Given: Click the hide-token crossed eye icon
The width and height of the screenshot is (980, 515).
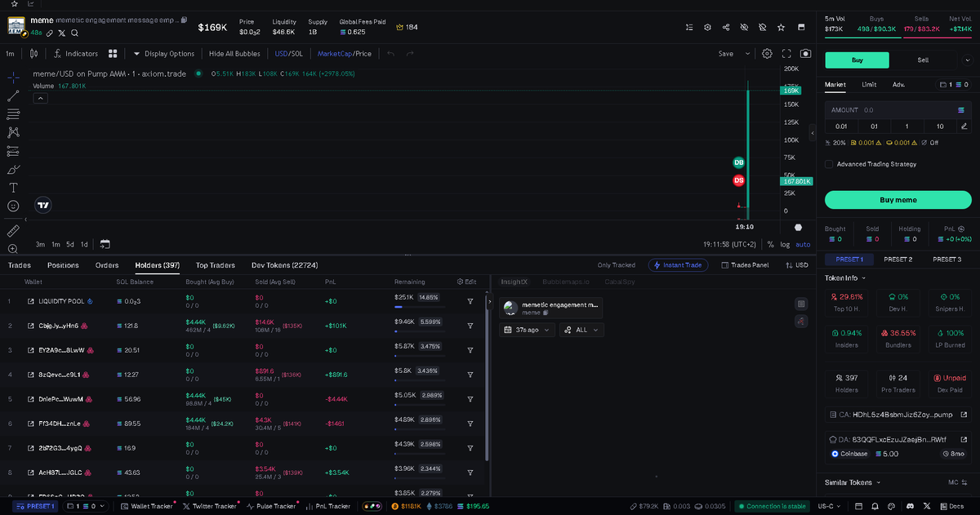Looking at the screenshot, I should 744,27.
